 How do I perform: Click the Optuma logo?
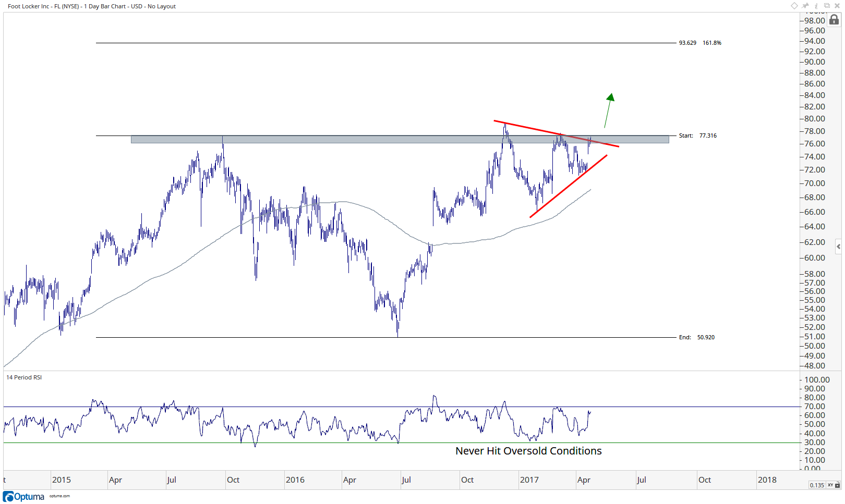point(23,496)
